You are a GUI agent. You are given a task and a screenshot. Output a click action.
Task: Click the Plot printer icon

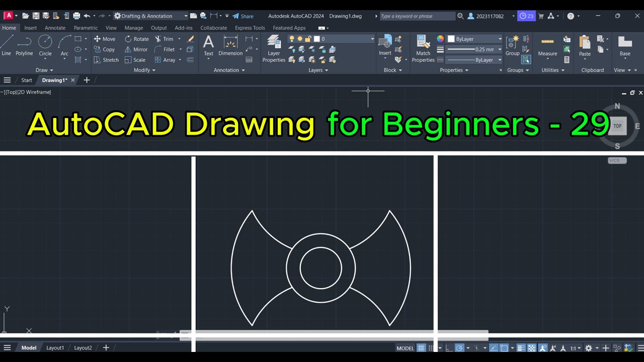(x=76, y=16)
